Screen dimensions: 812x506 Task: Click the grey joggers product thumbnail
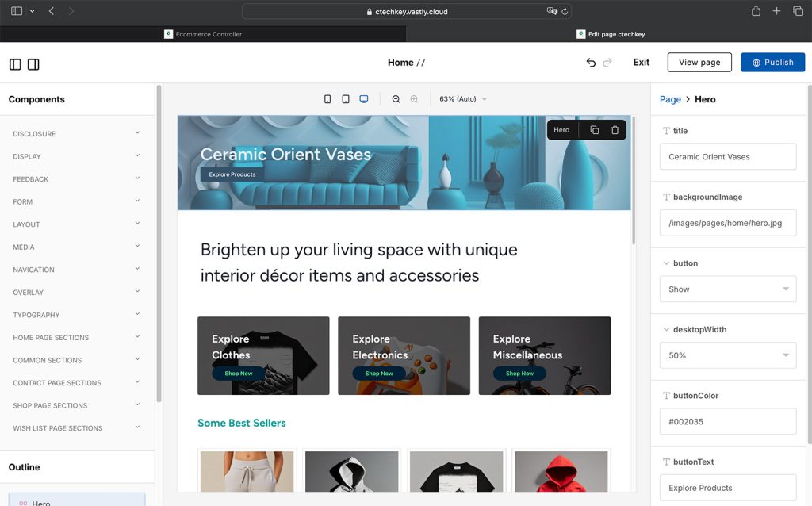click(x=247, y=471)
